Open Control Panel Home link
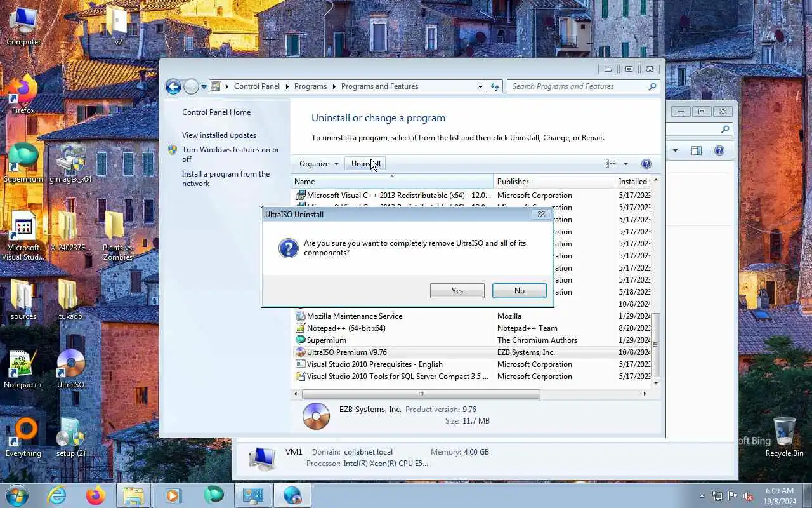 (216, 112)
